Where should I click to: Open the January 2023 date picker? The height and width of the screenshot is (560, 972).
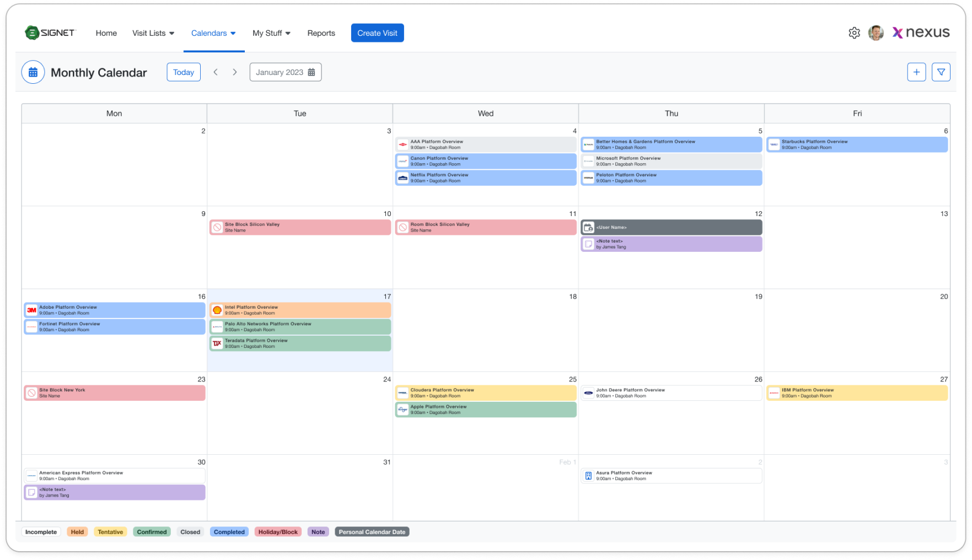click(x=286, y=72)
